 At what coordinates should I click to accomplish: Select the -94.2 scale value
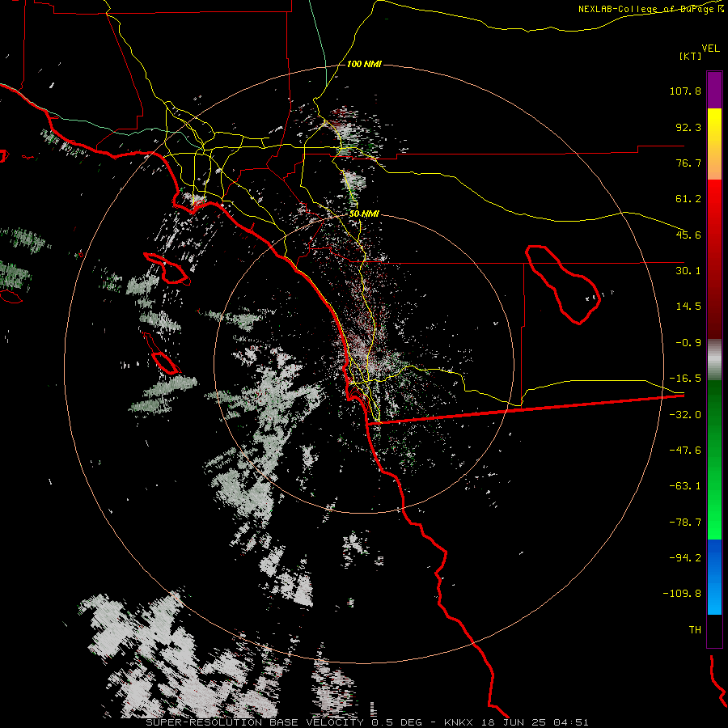pyautogui.click(x=685, y=558)
